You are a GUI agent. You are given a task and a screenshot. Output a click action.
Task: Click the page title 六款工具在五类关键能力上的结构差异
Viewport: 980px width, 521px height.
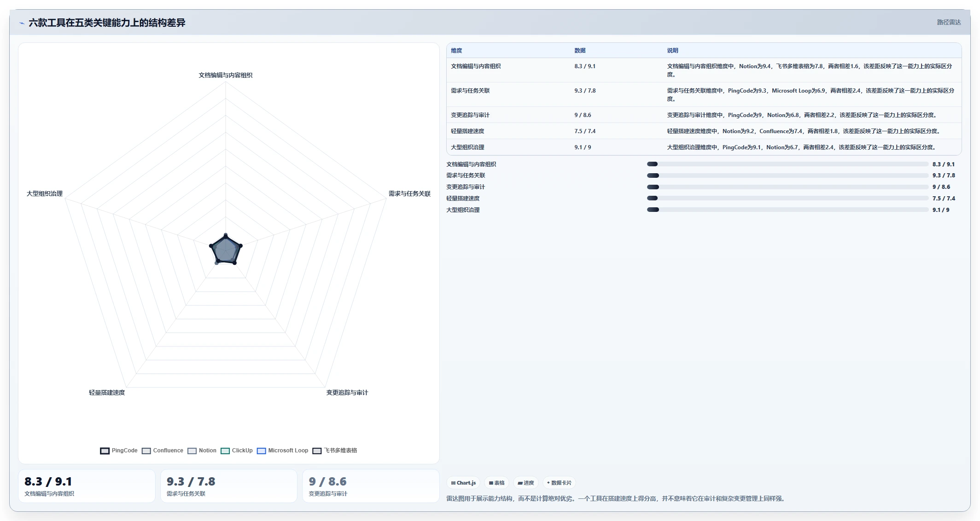tap(107, 23)
